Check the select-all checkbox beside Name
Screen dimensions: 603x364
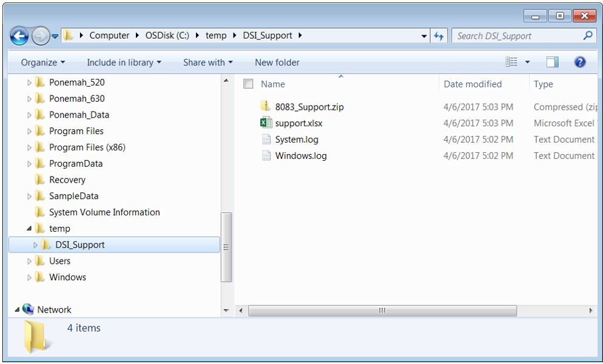coord(248,84)
